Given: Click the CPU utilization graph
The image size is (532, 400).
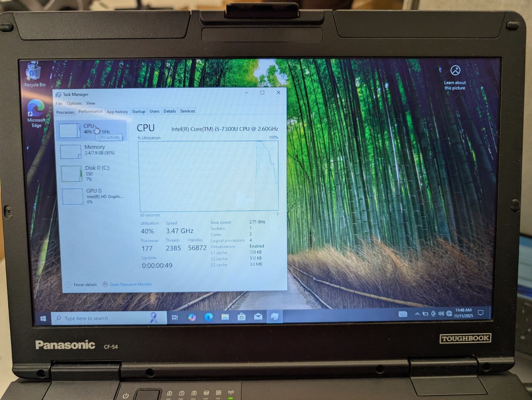Looking at the screenshot, I should 209,176.
